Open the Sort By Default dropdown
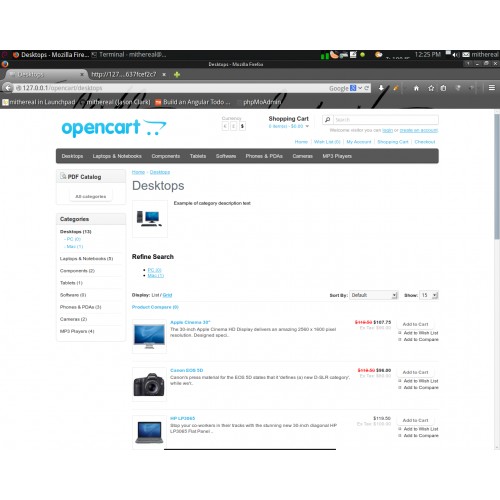Image resolution: width=500 pixels, height=500 pixels. click(373, 295)
